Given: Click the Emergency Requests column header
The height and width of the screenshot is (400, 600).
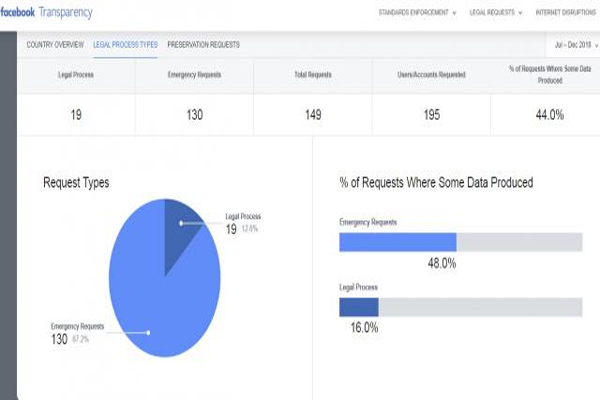Looking at the screenshot, I should tap(194, 75).
